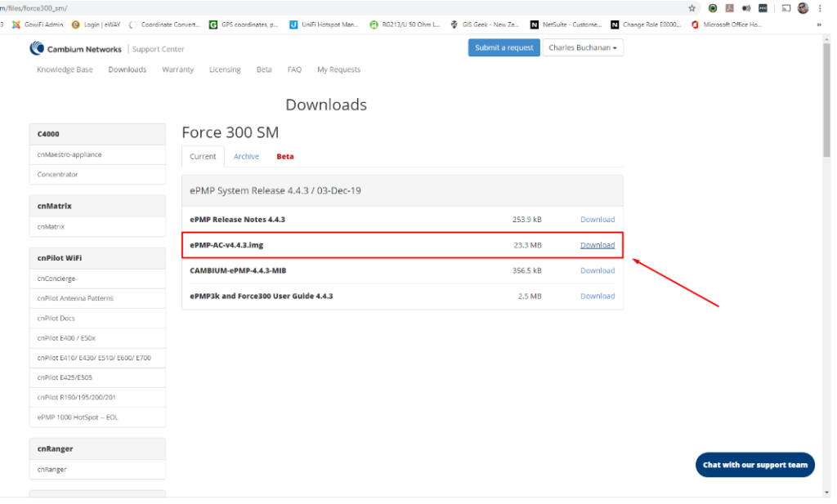The height and width of the screenshot is (504, 837).
Task: Click the bookmark star icon in address bar
Action: click(692, 8)
